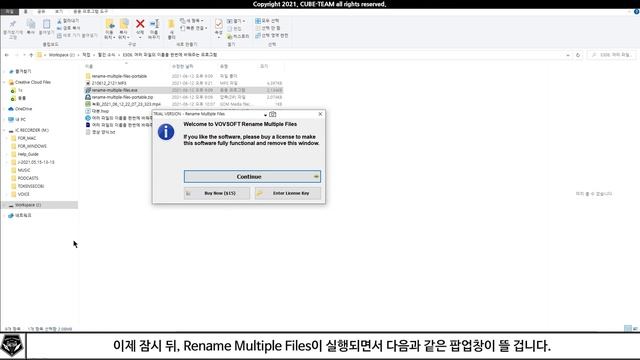
Task: Click camera icon in dialog title bar
Action: pyautogui.click(x=273, y=114)
